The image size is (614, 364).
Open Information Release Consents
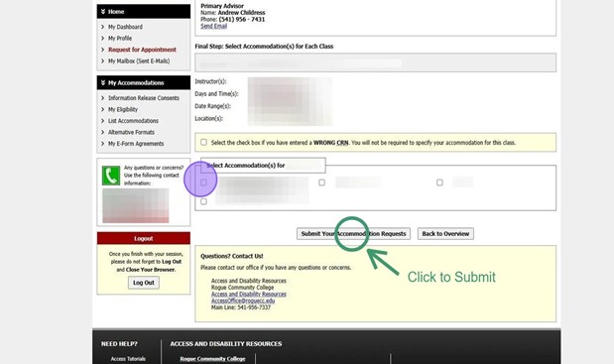point(144,98)
